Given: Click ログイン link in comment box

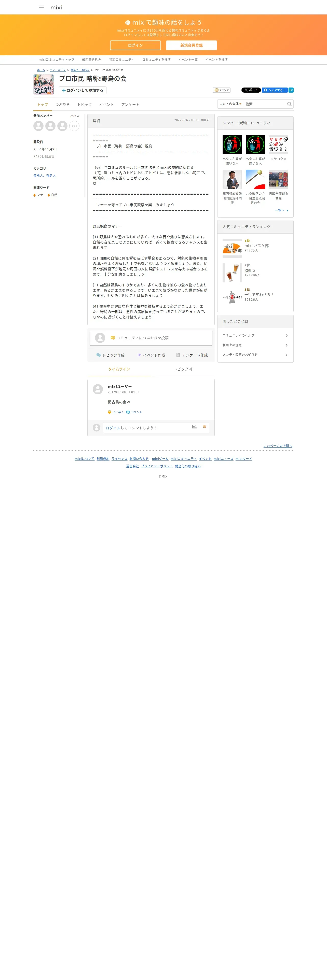Looking at the screenshot, I should tap(113, 428).
